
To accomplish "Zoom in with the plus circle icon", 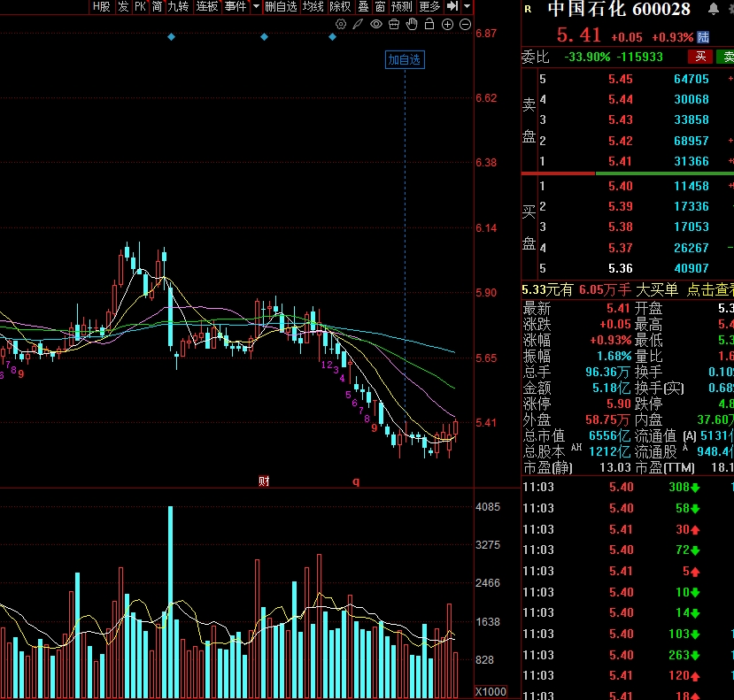I will [447, 24].
